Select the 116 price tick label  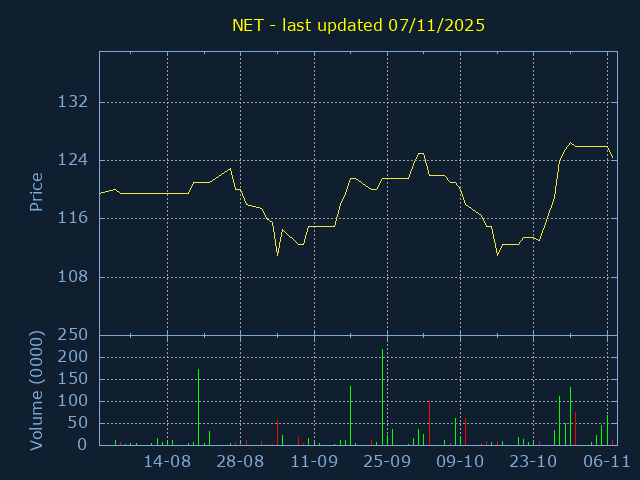[x=75, y=218]
